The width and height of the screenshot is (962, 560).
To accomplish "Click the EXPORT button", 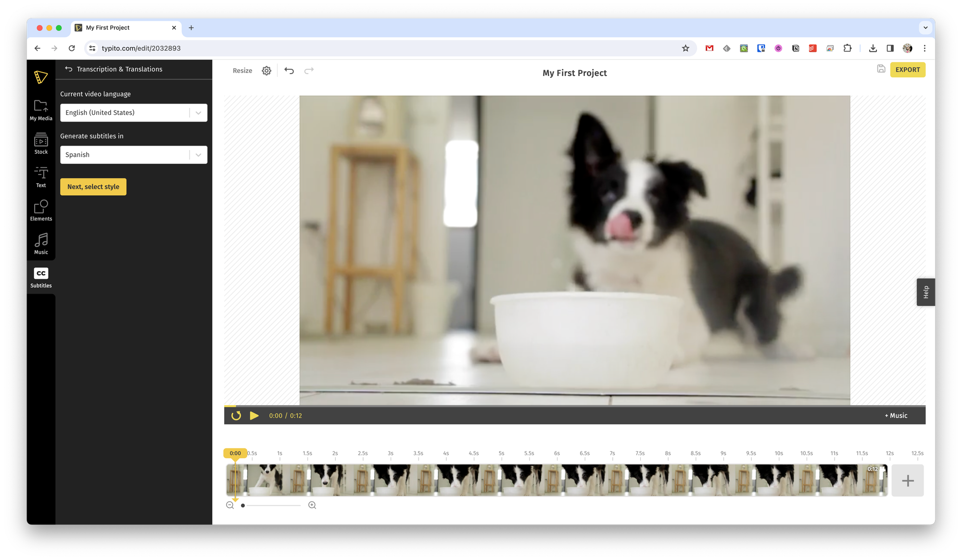I will (x=907, y=70).
